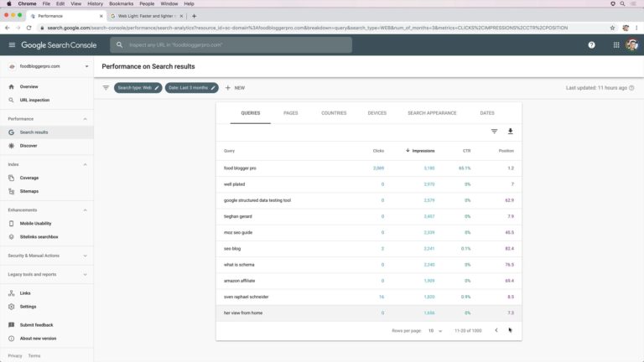Download the queries table data
This screenshot has width=644, height=362.
510,132
